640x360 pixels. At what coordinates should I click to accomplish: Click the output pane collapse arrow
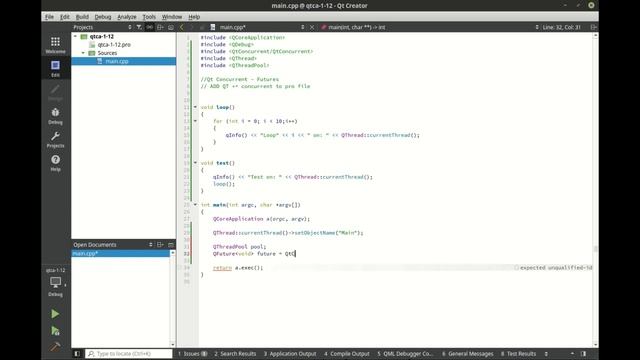(x=572, y=353)
